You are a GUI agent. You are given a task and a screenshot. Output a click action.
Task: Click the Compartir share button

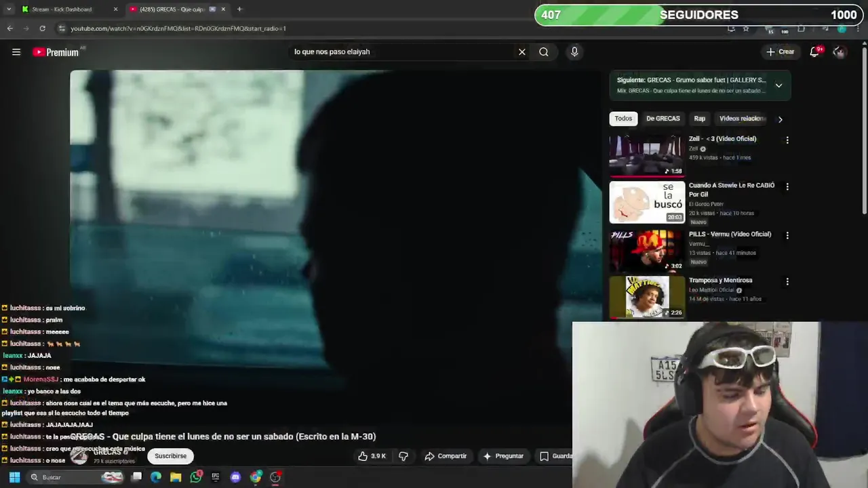pyautogui.click(x=446, y=456)
